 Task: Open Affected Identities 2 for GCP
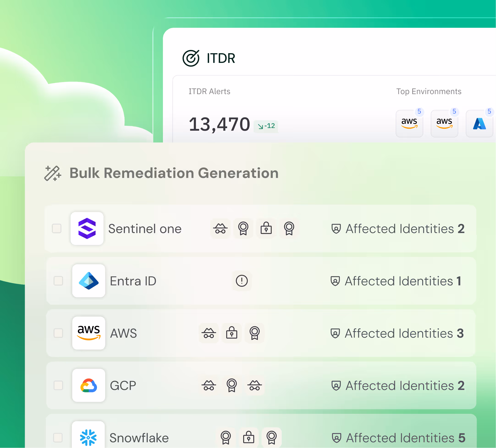tap(398, 385)
